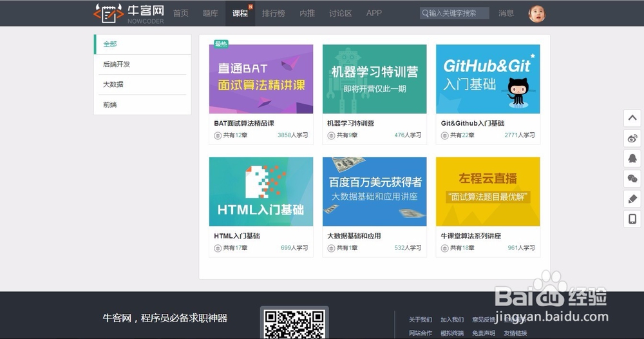Screen dimensions: 644x339
Task: Open 消息 messages link
Action: (506, 13)
